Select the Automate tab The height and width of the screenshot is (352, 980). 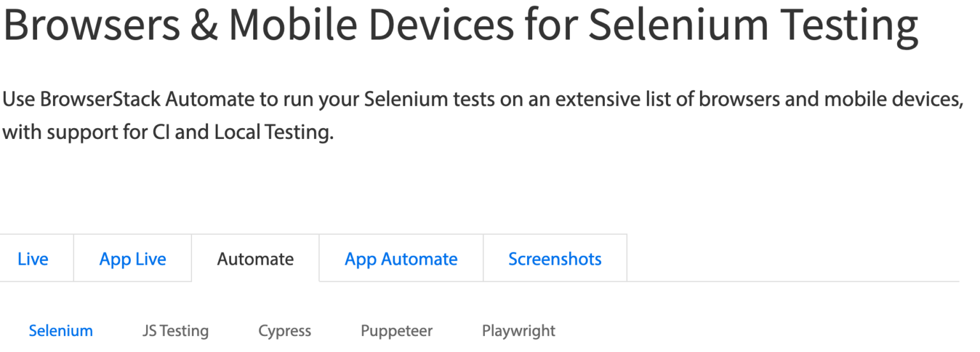(255, 259)
